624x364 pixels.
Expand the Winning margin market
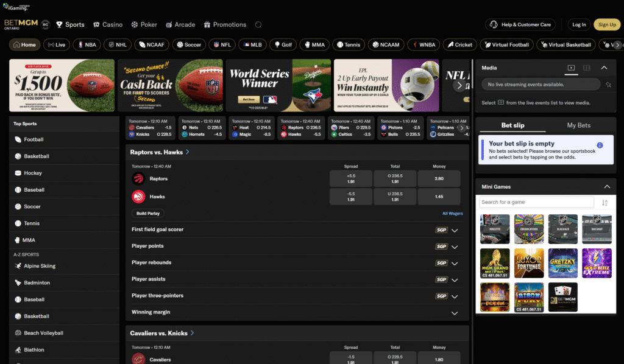(x=454, y=313)
